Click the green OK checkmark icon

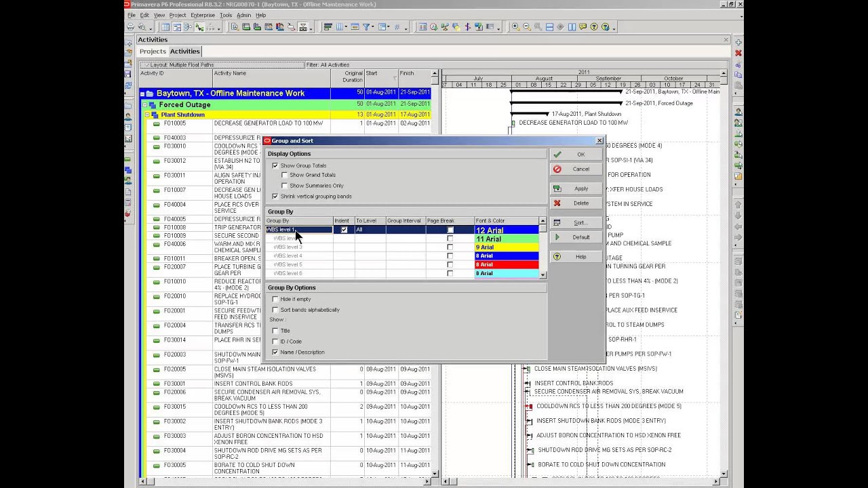pos(557,155)
